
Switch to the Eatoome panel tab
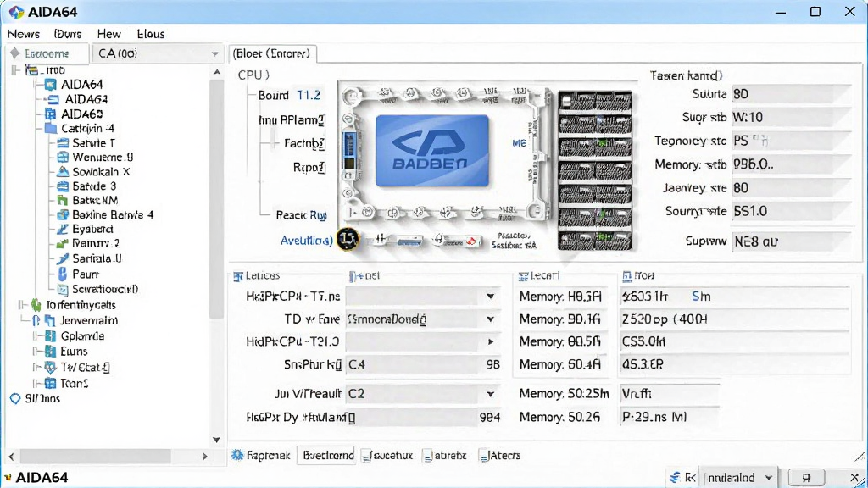(47, 53)
